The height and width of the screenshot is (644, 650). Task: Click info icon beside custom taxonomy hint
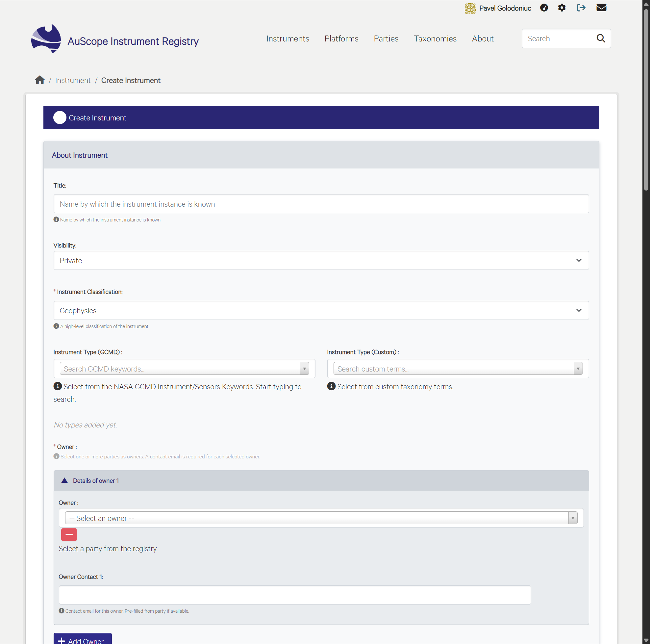click(331, 386)
